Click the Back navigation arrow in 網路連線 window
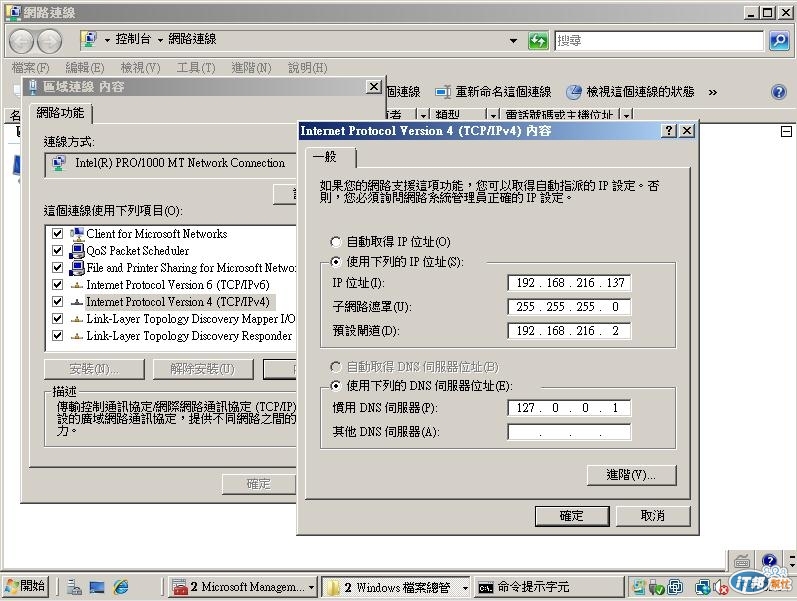Screen dimensions: 797x601 pyautogui.click(x=21, y=41)
